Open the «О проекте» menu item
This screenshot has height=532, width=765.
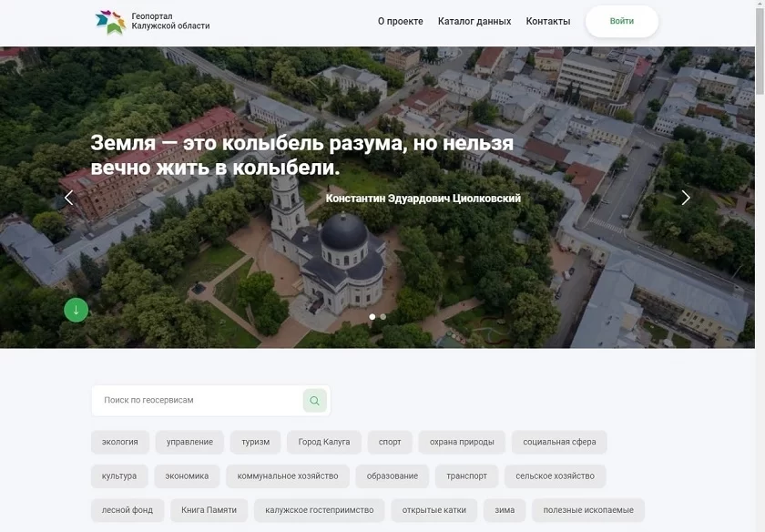click(x=400, y=21)
